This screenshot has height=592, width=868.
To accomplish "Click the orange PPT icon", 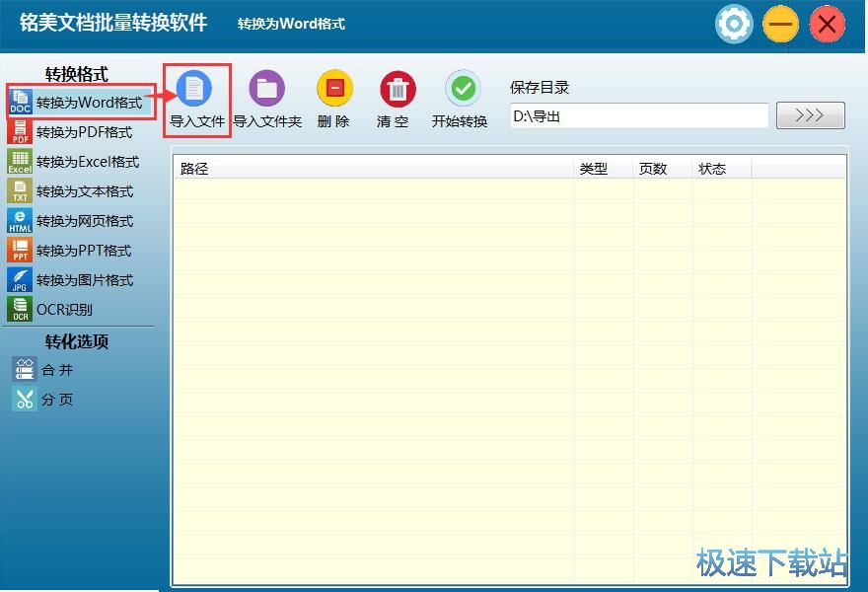I will [x=20, y=251].
